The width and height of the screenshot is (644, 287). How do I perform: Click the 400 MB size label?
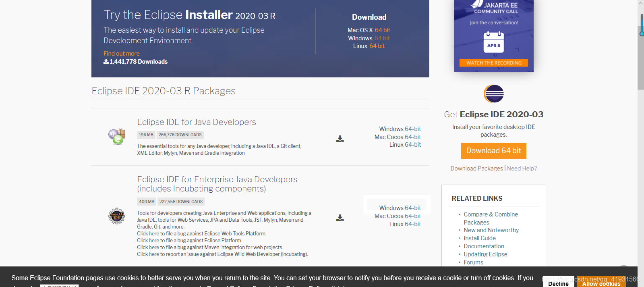tap(147, 202)
